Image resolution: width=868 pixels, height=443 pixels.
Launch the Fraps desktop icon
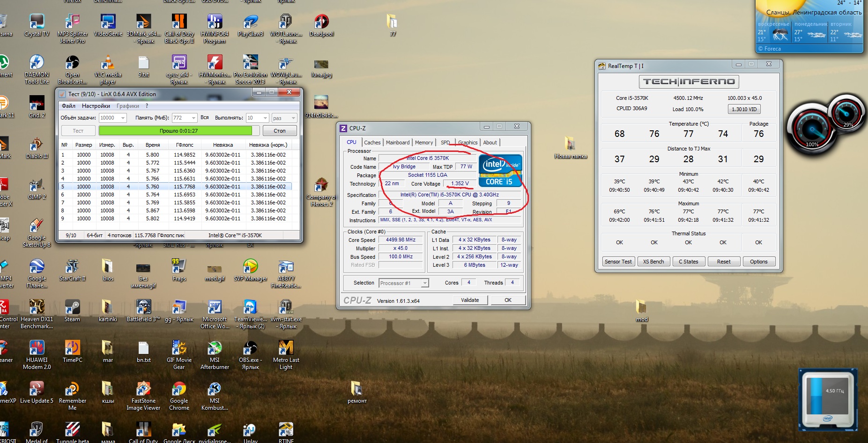179,267
